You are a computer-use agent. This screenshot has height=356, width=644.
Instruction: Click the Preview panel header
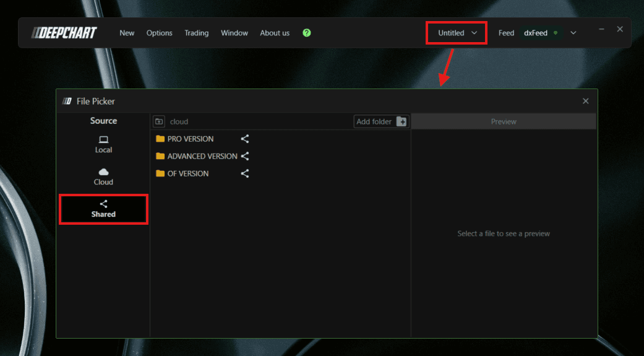pos(504,122)
